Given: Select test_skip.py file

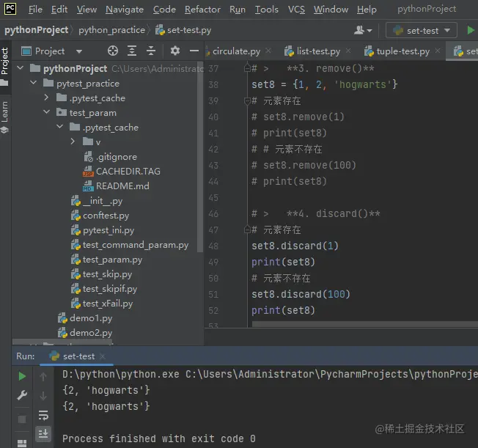Looking at the screenshot, I should pos(101,274).
